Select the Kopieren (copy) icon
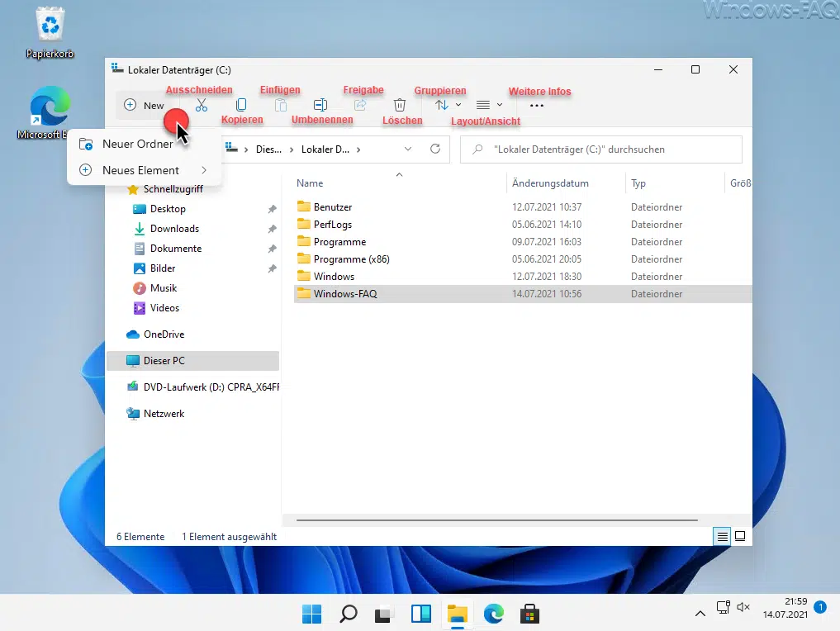The height and width of the screenshot is (631, 840). pyautogui.click(x=240, y=105)
